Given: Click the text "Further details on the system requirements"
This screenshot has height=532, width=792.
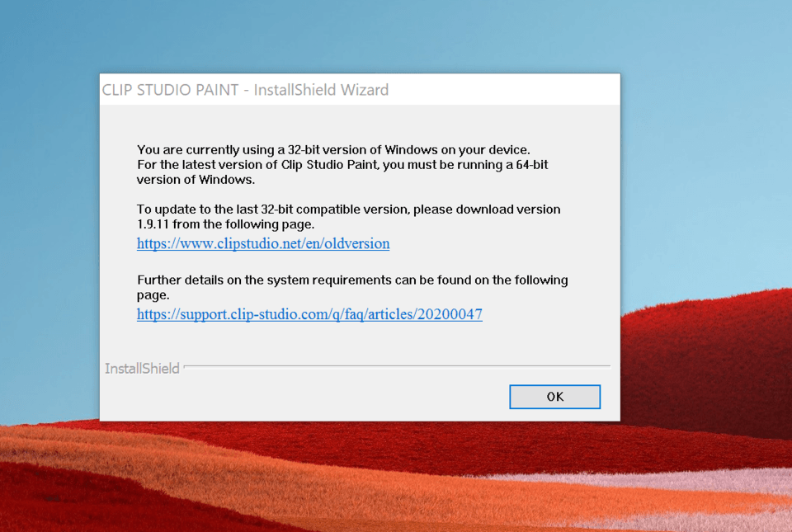Looking at the screenshot, I should pyautogui.click(x=264, y=280).
